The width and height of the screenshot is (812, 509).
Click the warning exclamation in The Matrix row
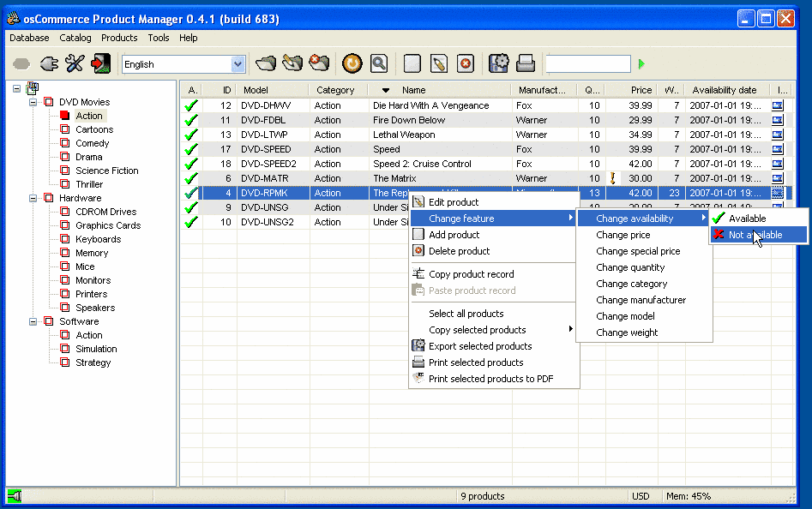coord(612,178)
